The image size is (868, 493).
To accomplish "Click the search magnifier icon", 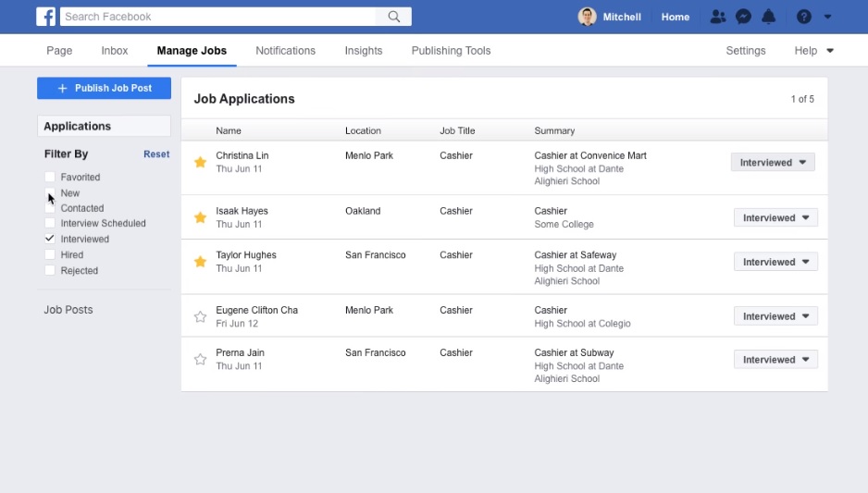I will coord(394,17).
